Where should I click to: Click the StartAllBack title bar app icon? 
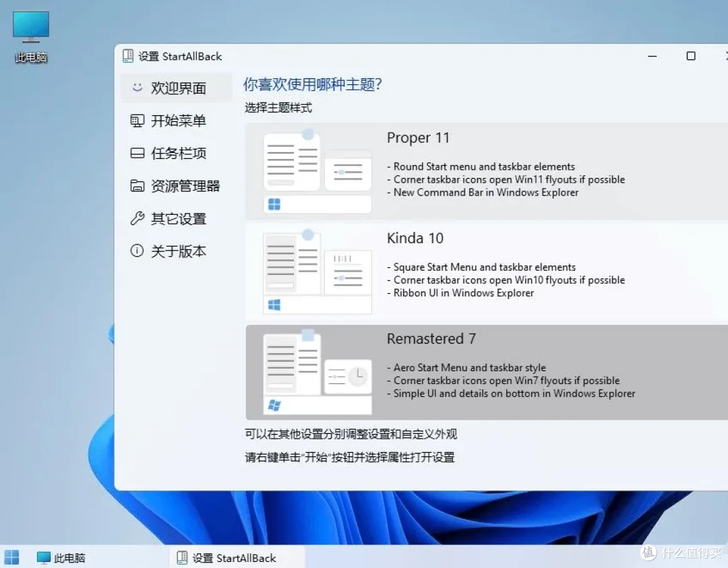127,56
